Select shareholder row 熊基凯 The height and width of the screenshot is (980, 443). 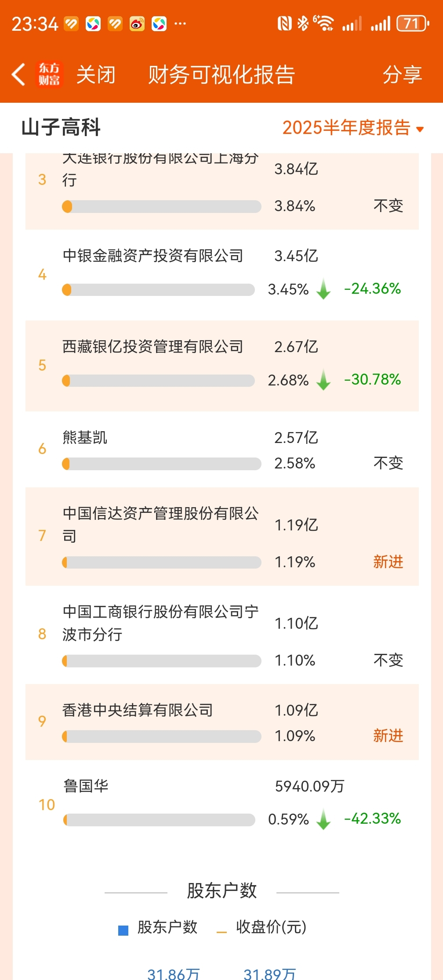point(222,450)
